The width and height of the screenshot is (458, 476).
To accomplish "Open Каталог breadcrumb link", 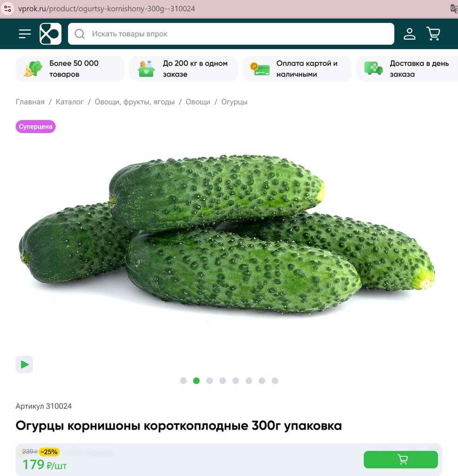I will (70, 102).
